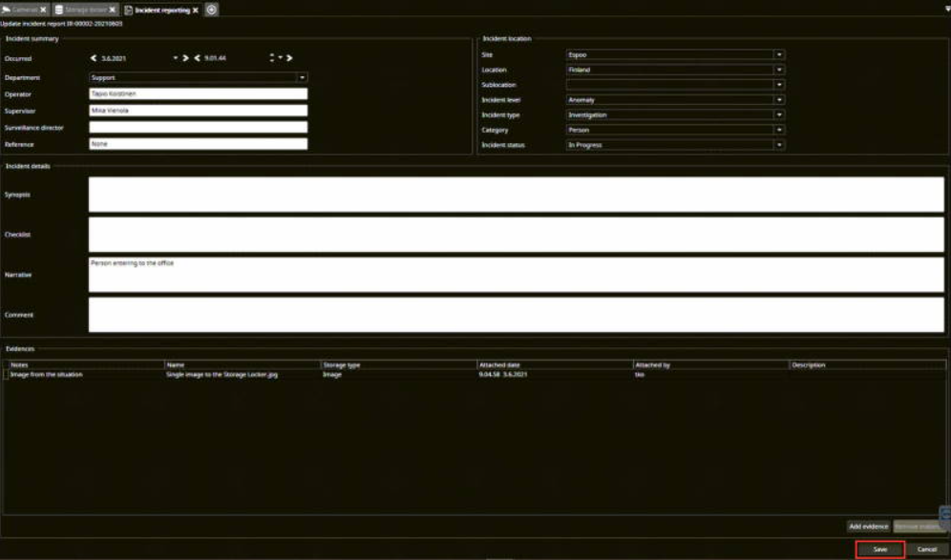Close the Incident reporting tab

(196, 10)
